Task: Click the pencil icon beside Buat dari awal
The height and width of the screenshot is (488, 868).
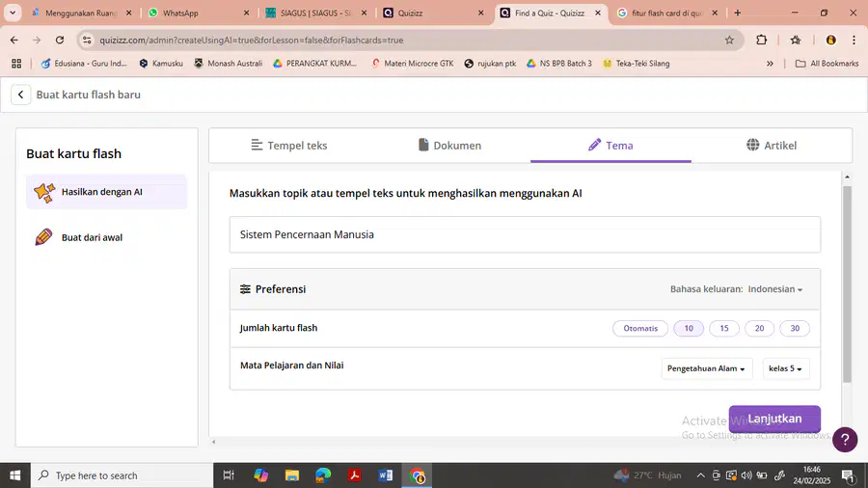Action: 43,237
